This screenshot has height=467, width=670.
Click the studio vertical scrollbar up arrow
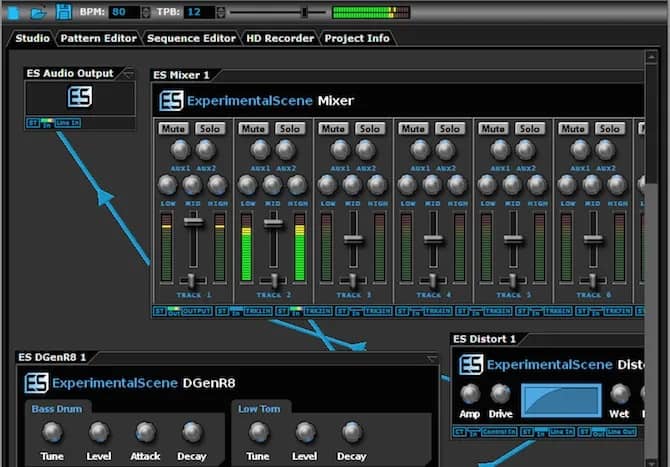(x=651, y=56)
